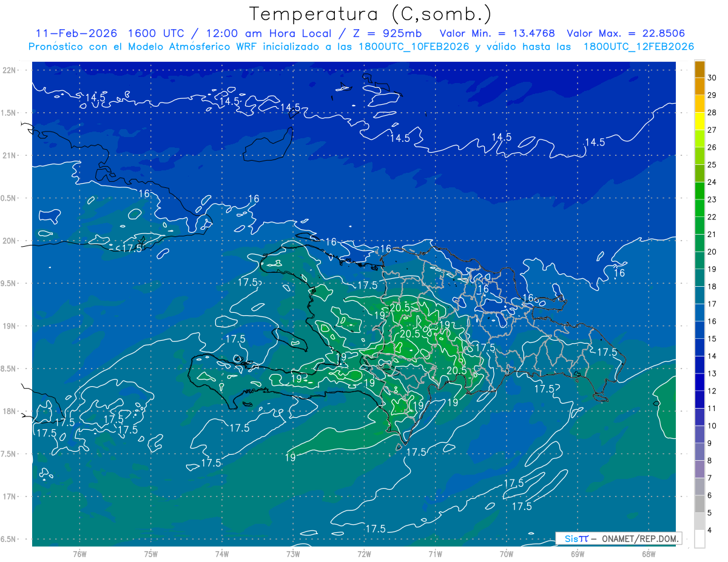728x562 pixels.
Task: Click the "8" legend scale label
Action: pyautogui.click(x=710, y=461)
